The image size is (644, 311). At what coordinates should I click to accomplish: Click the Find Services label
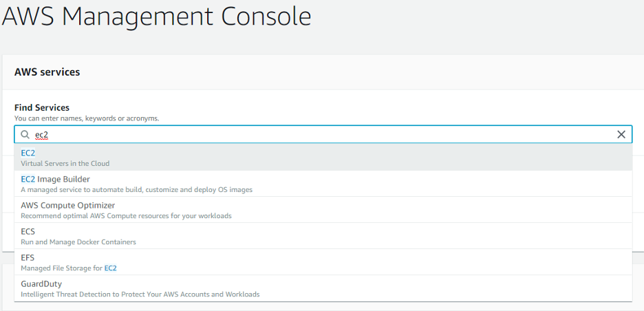click(x=42, y=107)
